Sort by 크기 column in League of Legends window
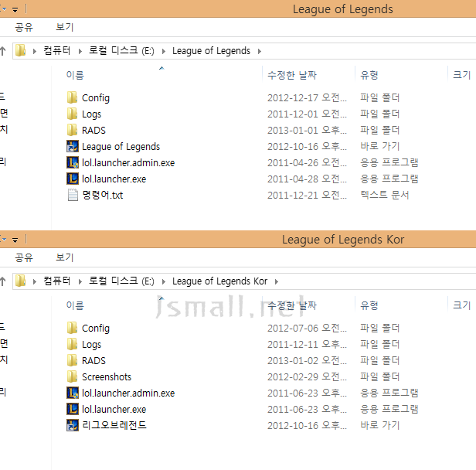 coord(462,75)
